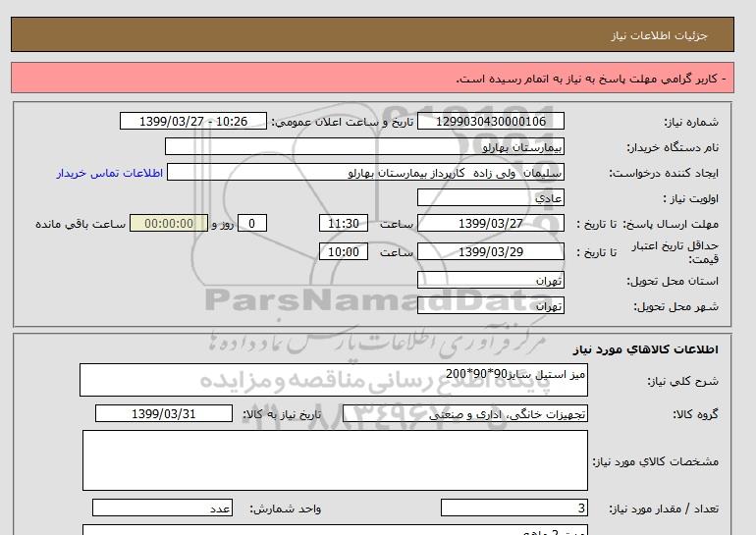Screen dimensions: 756x535
Task: Click the buyer organization name field بیمارستان بهارلو
Action: [364, 146]
